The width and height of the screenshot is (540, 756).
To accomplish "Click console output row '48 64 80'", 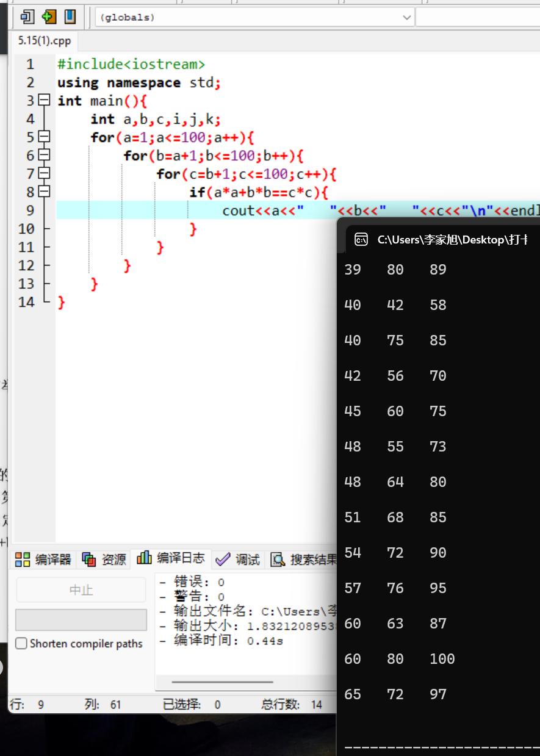I will point(395,482).
